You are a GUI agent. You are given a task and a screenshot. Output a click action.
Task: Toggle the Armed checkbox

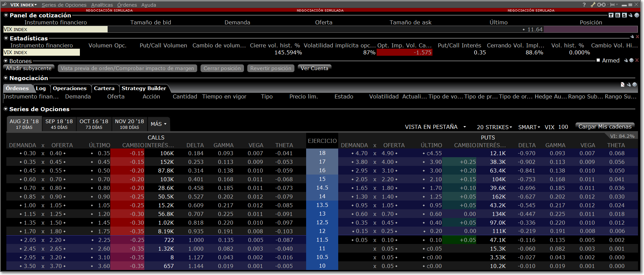598,60
